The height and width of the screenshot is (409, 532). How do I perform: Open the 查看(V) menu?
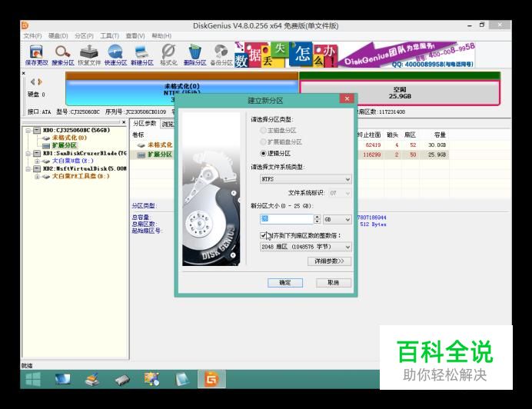(x=135, y=36)
